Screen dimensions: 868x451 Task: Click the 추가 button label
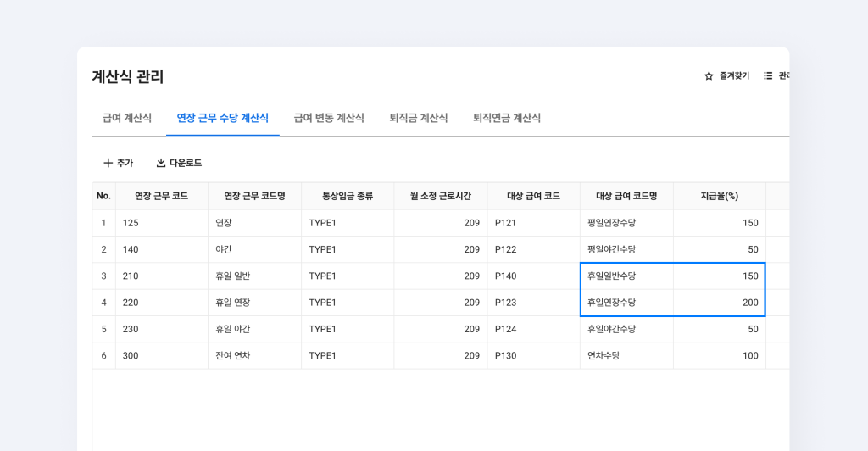125,163
